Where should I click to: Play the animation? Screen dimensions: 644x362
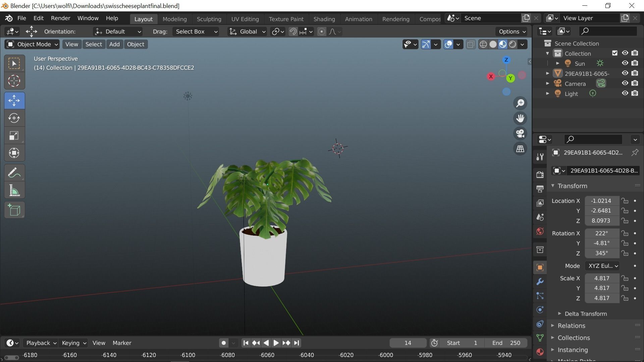(276, 343)
